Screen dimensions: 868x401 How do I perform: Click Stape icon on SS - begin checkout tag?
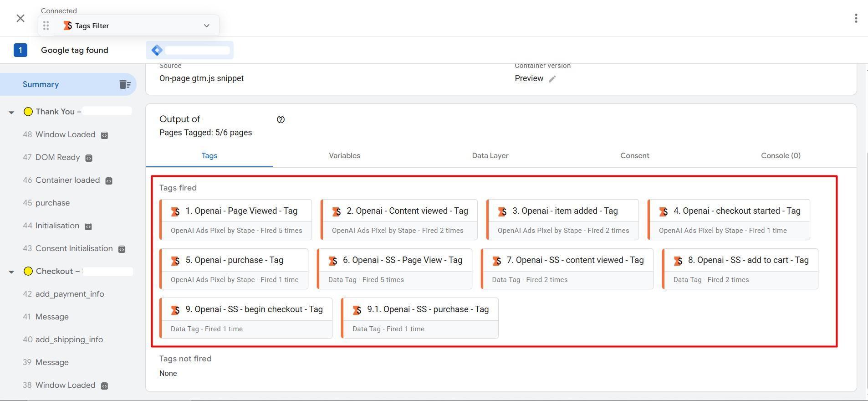[x=175, y=310]
